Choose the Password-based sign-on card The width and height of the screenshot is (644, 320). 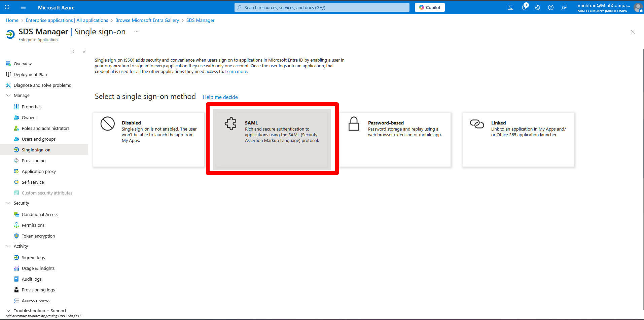point(395,140)
